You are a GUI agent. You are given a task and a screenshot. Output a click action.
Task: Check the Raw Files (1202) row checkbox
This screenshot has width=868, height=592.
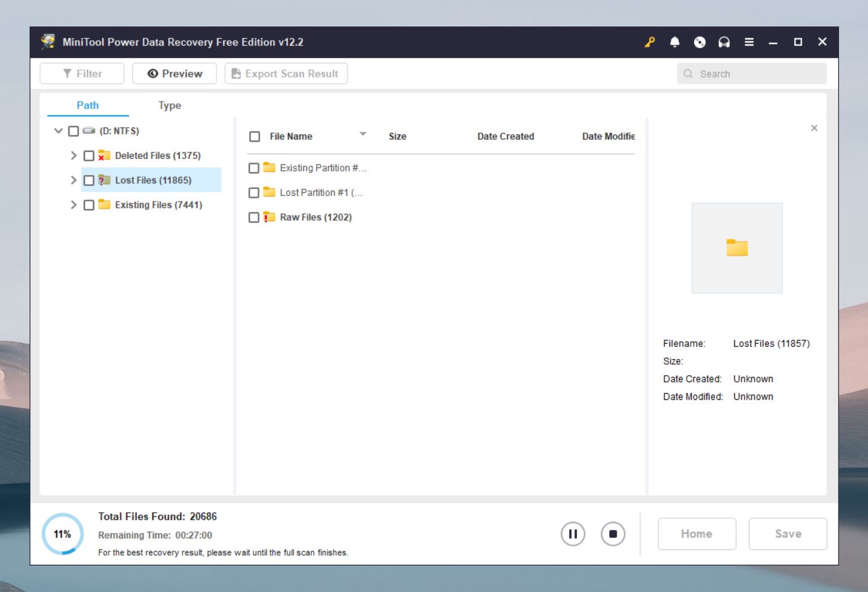pos(253,217)
